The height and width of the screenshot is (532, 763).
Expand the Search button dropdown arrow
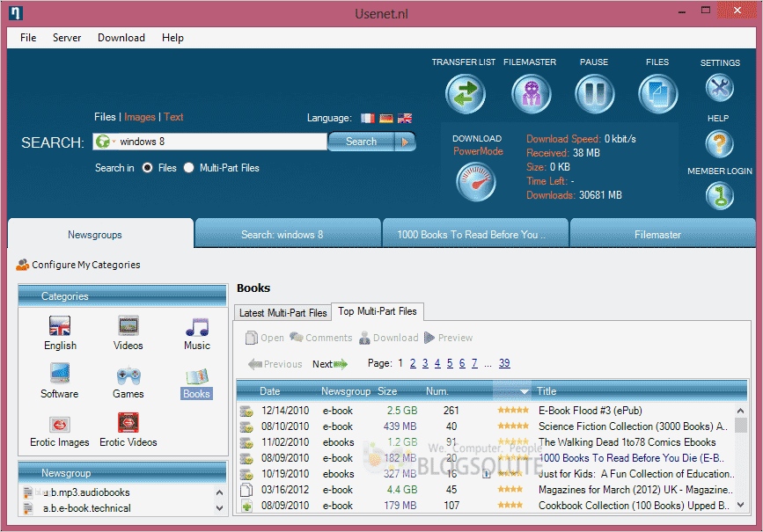(x=404, y=142)
